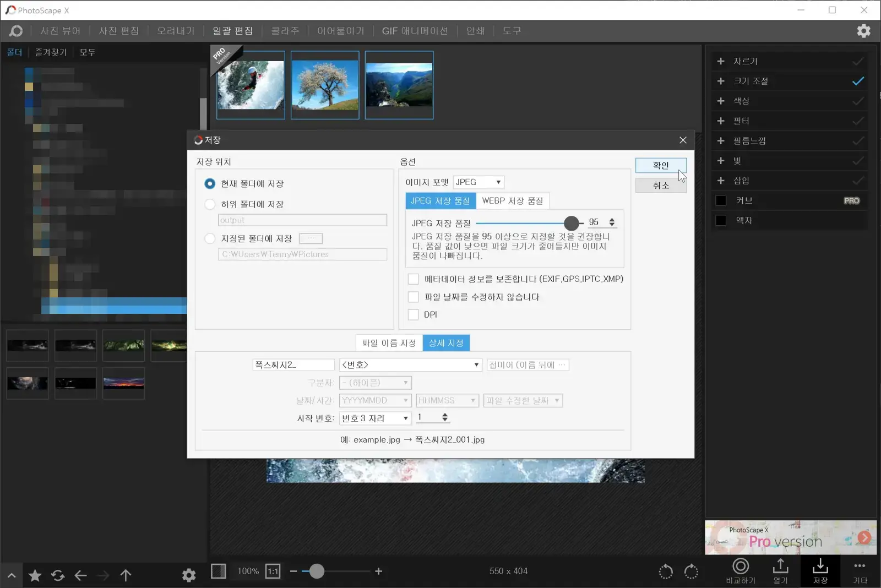This screenshot has width=881, height=588.
Task: Open the 번호 3 자리 dropdown
Action: tap(376, 418)
